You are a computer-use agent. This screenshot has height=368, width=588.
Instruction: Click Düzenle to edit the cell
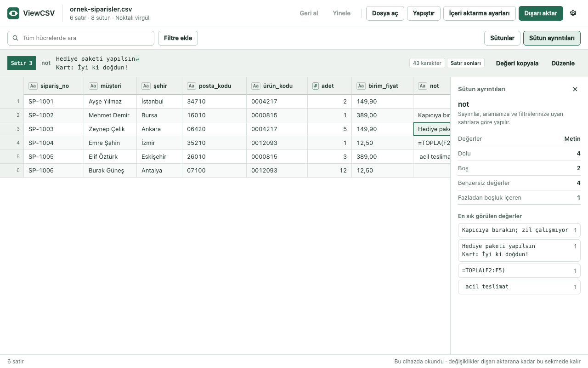563,63
